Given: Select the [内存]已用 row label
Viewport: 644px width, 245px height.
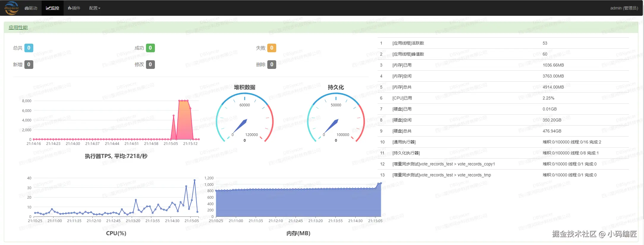Looking at the screenshot, I should tap(402, 65).
